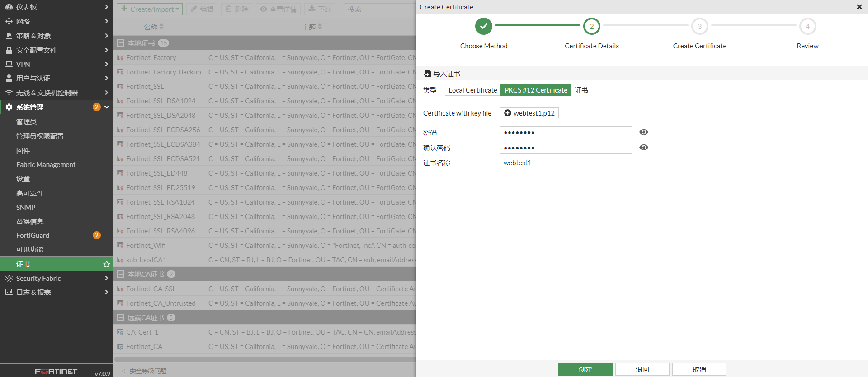Click the 证书名称 input field

coord(566,163)
